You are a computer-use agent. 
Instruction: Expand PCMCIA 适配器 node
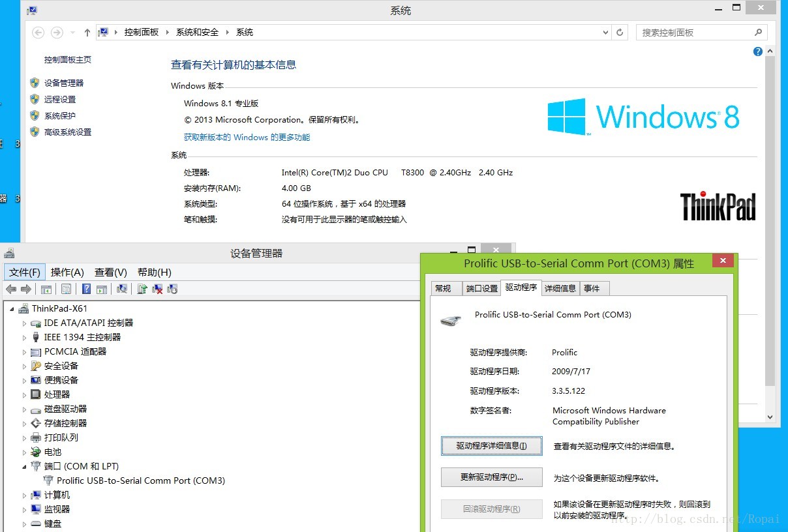coord(25,351)
